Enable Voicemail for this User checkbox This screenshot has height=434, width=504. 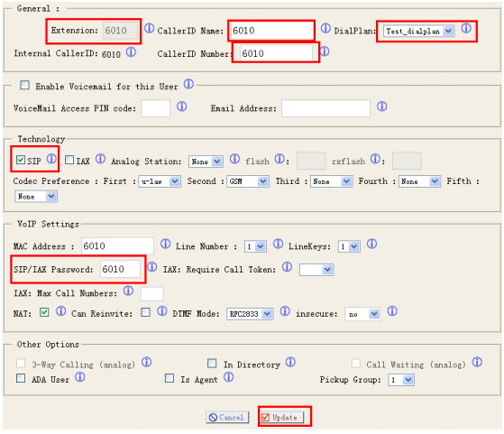point(24,85)
